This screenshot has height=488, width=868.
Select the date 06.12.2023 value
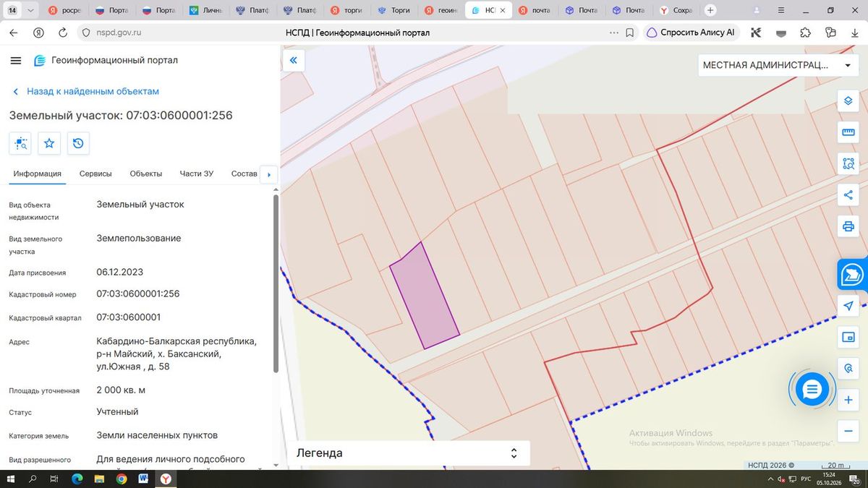120,272
